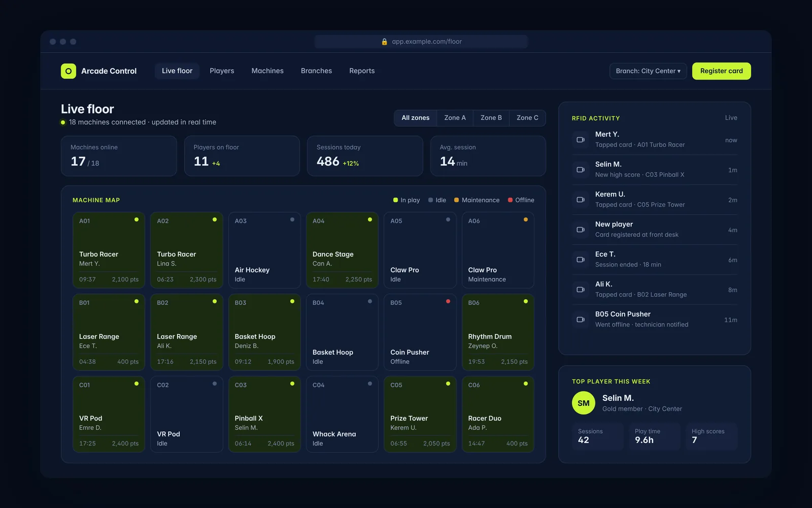This screenshot has width=812, height=508.
Task: Click the card icon next to B05 Coin Pusher
Action: point(581,320)
